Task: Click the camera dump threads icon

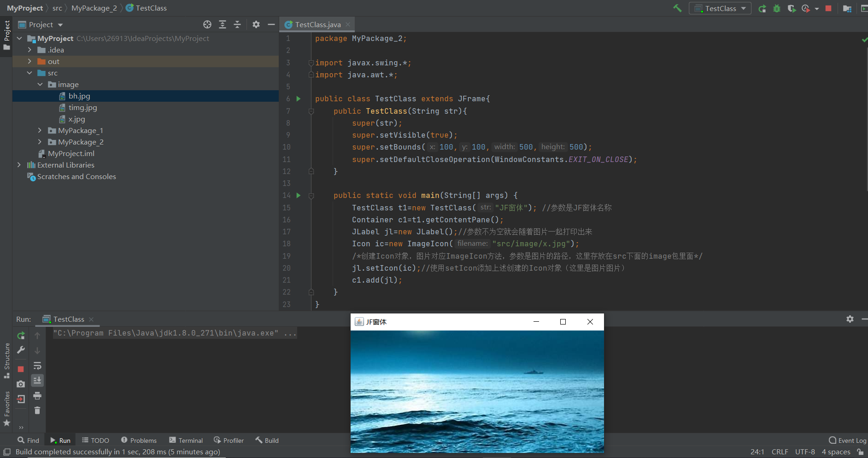Action: tap(21, 384)
